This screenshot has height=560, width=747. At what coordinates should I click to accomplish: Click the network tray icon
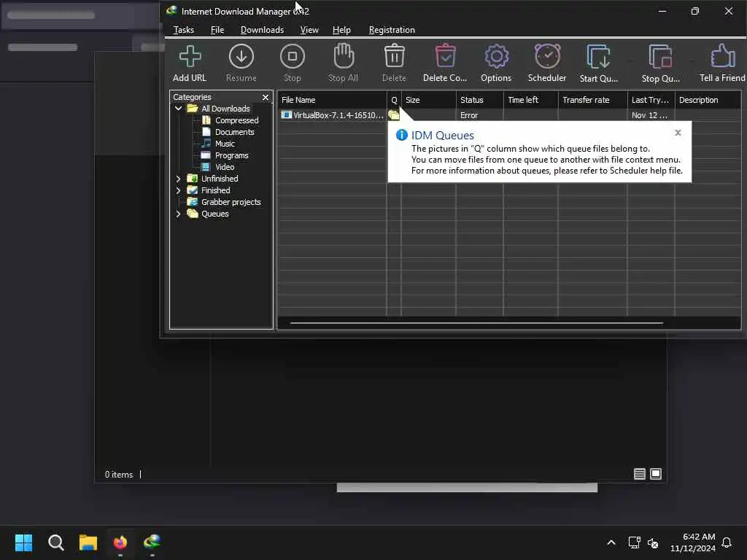pos(634,542)
